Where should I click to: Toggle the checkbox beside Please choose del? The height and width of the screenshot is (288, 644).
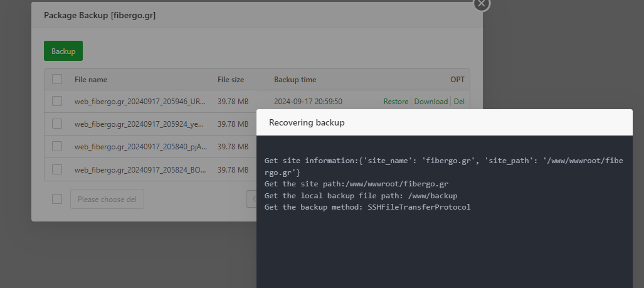tap(57, 199)
